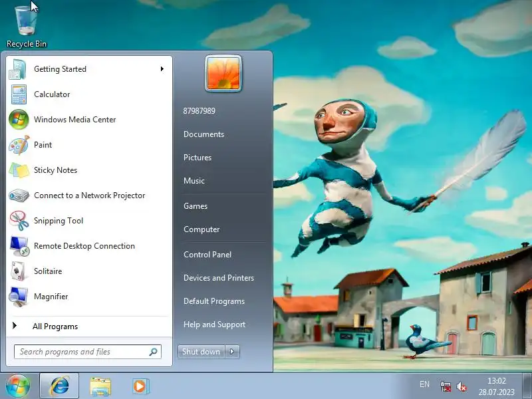Click the Windows Media Center icon

[19, 120]
